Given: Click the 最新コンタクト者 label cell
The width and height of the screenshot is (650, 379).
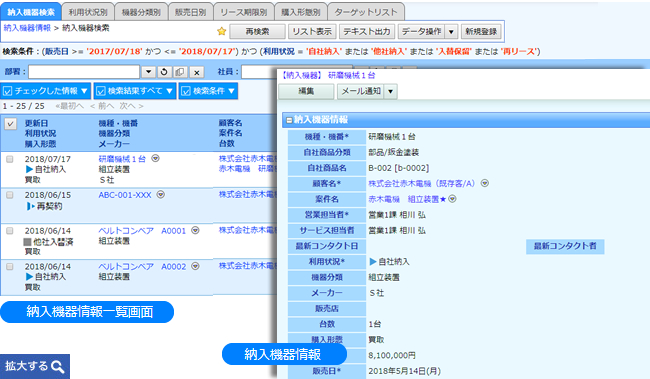Looking at the screenshot, I should pyautogui.click(x=565, y=246).
